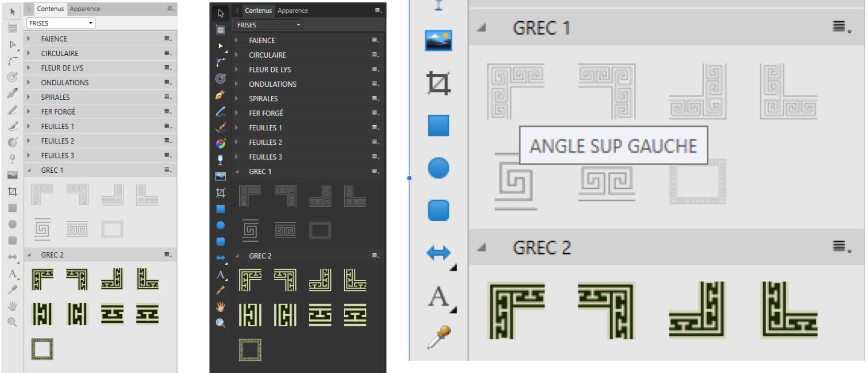The image size is (868, 373).
Task: Open light panel's top-right preferences menu
Action: click(x=170, y=9)
